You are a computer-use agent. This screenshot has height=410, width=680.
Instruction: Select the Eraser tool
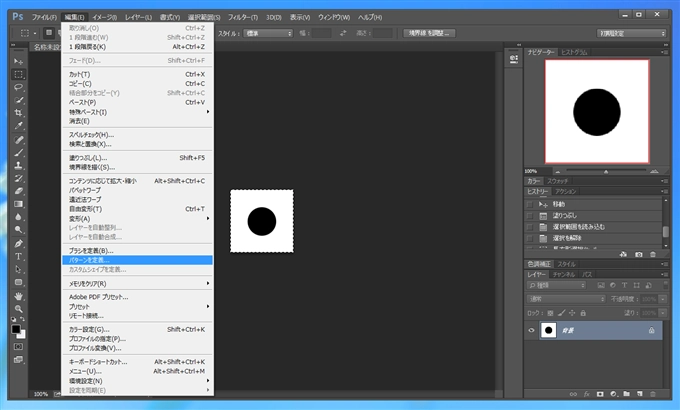coord(18,191)
